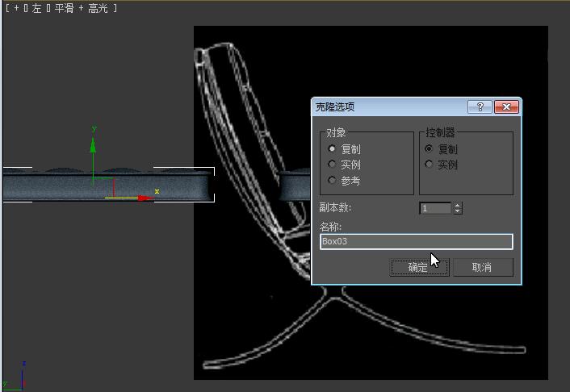Select Copy radio in the Object group

332,149
